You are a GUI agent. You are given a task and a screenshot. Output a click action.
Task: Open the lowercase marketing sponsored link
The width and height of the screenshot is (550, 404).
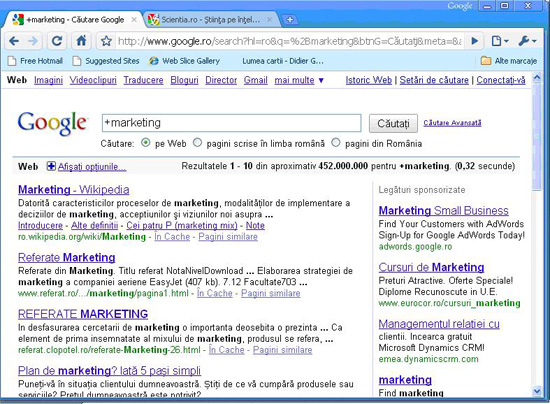(405, 380)
